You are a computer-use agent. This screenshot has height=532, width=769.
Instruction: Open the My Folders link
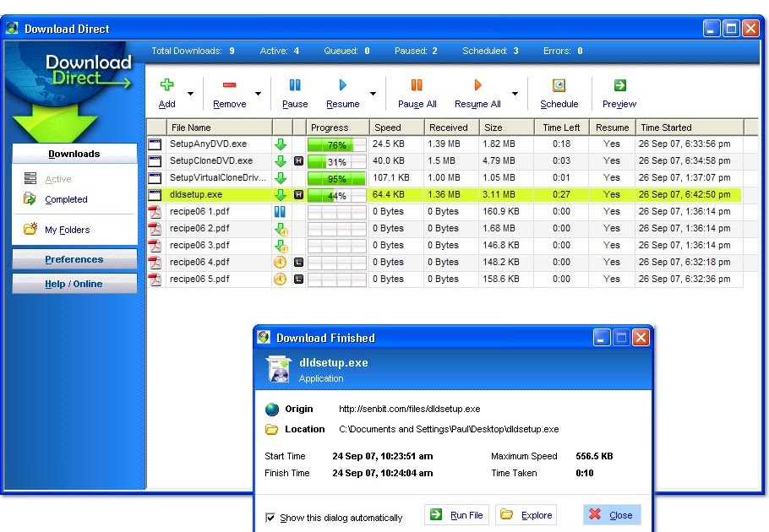(x=68, y=230)
